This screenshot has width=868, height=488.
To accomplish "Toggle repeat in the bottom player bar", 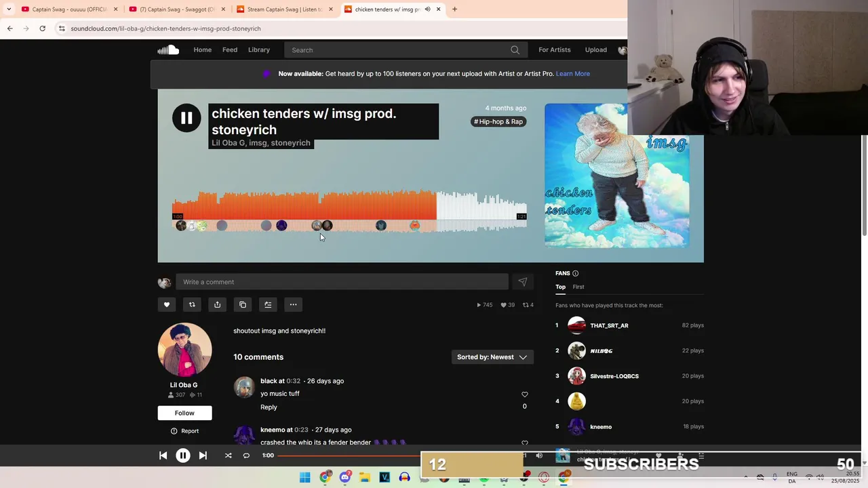I will pos(246,455).
